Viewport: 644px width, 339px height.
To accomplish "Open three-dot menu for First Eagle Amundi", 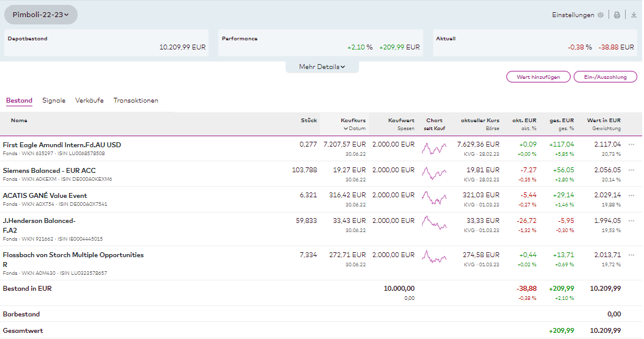I will pos(632,145).
